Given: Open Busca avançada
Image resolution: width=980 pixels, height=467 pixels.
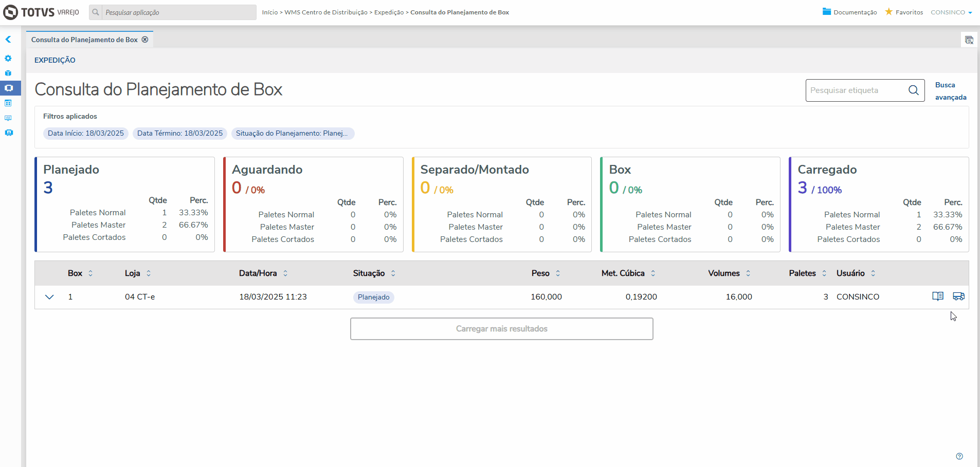Looking at the screenshot, I should tap(951, 91).
